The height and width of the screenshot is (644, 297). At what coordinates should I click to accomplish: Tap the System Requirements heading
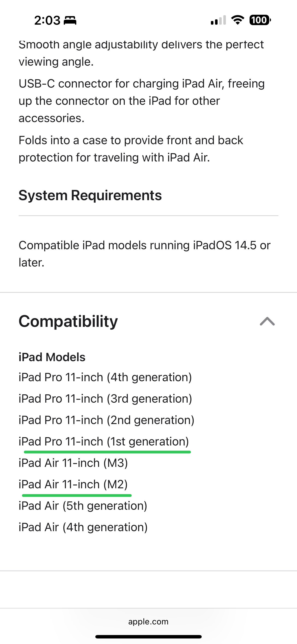pyautogui.click(x=90, y=195)
